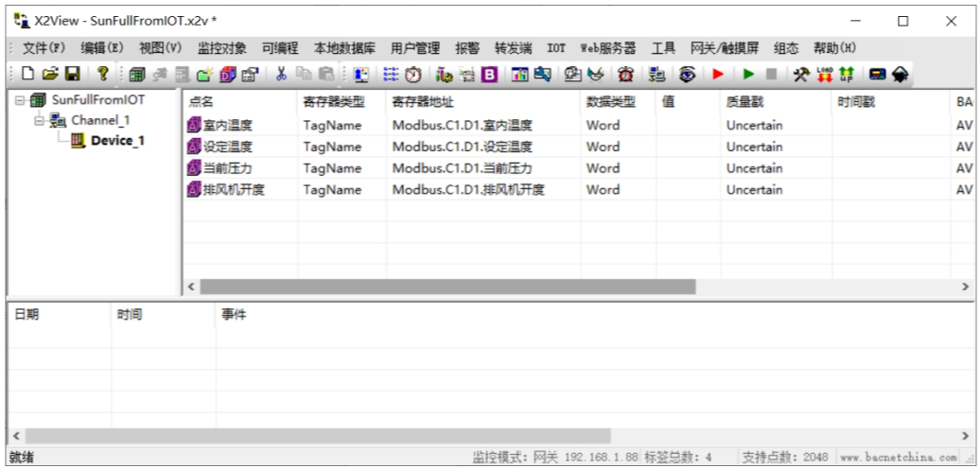
Task: Open the 文件(F) menu
Action: [x=44, y=48]
